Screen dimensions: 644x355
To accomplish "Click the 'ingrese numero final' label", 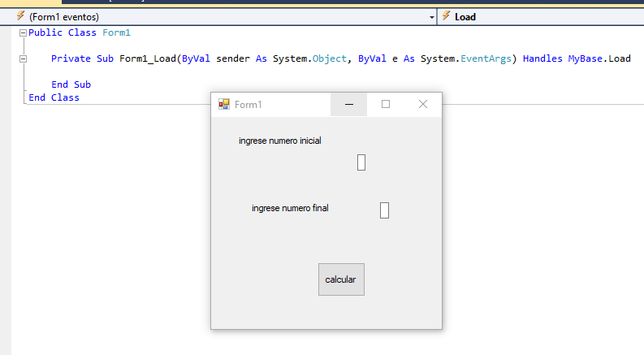I will click(290, 209).
